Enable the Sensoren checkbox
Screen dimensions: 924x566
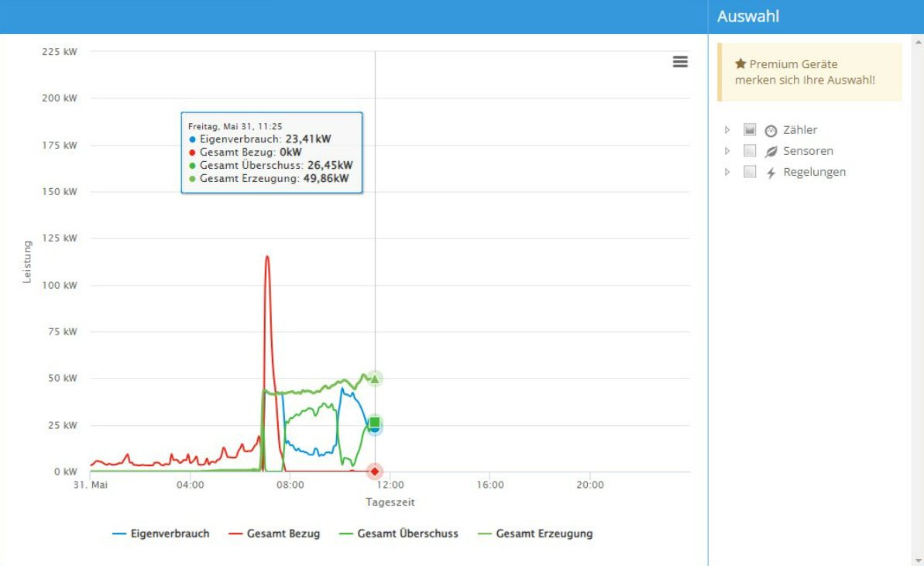coord(750,151)
